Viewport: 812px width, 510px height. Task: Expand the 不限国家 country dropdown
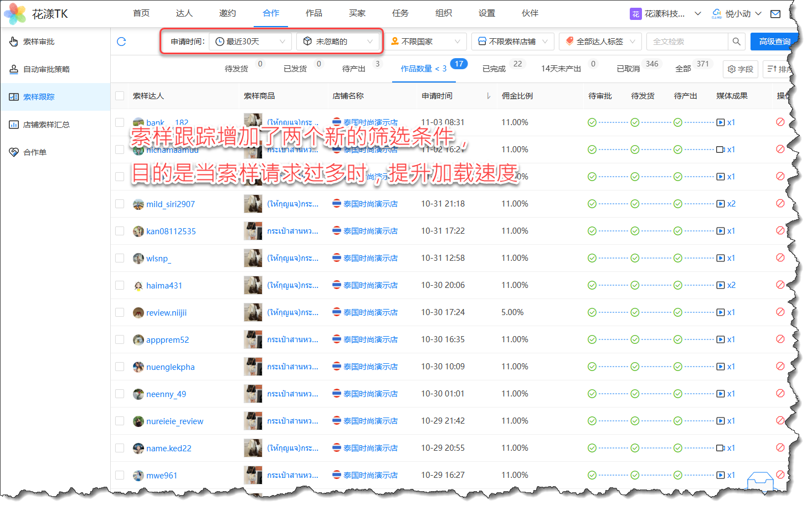coord(425,42)
